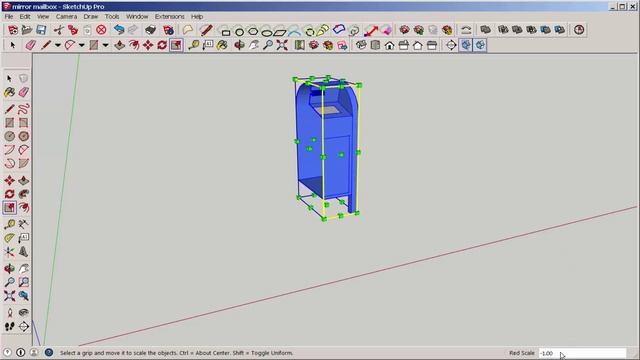Select the Zoom magnifier tool in second toolbar row
640x360 pixels.
coord(268,45)
